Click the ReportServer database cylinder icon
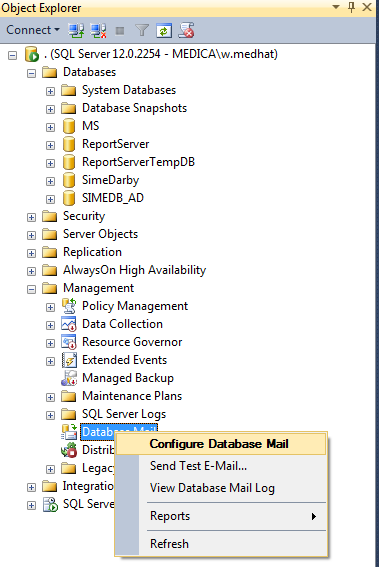 pos(69,144)
